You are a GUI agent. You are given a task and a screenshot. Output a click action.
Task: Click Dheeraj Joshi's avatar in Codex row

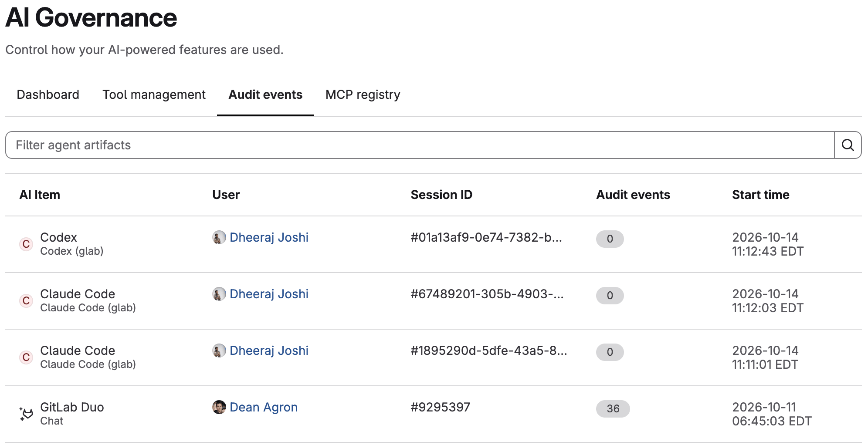coord(219,237)
